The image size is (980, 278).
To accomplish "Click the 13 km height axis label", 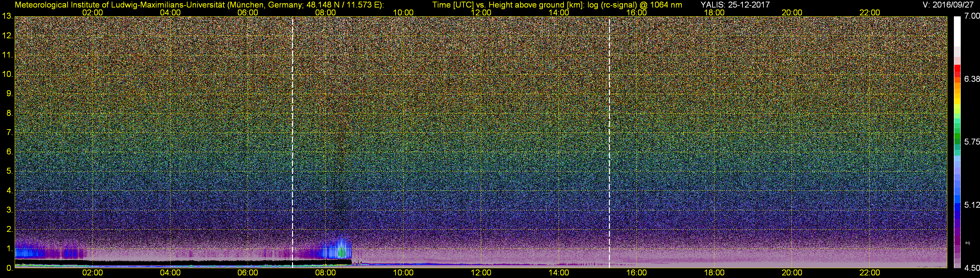I will 7,16.
